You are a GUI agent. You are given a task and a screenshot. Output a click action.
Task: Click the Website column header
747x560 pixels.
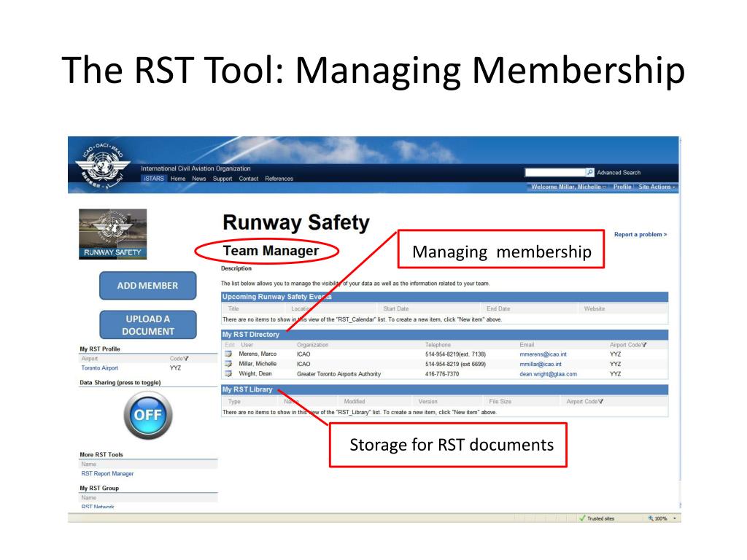point(594,308)
